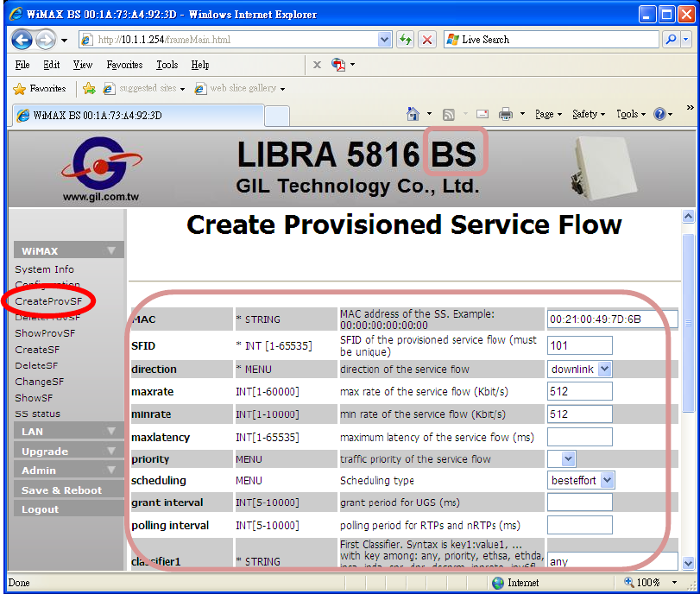Click the Read Mail icon

click(x=482, y=114)
